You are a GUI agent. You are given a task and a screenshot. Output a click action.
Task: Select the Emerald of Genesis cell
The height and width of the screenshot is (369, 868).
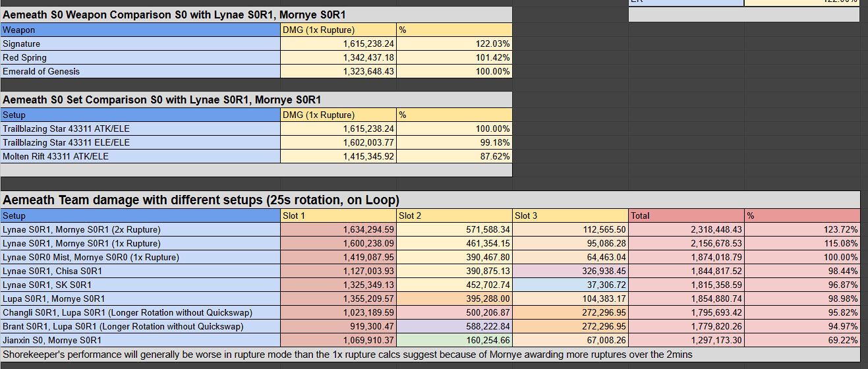tap(140, 71)
